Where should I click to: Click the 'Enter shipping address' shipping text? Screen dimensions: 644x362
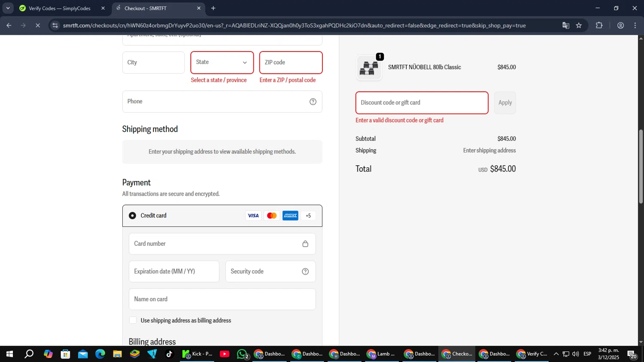[489, 151]
